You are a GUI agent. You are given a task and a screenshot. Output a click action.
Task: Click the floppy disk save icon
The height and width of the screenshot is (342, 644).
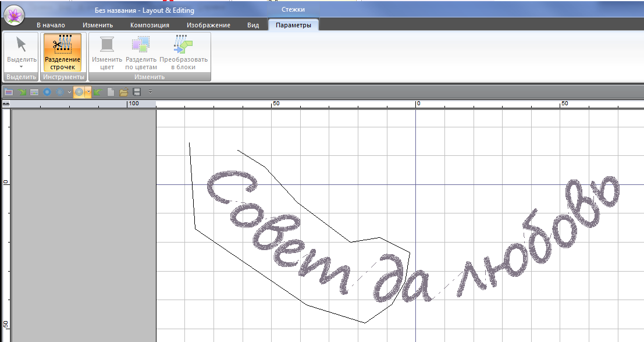click(x=137, y=92)
